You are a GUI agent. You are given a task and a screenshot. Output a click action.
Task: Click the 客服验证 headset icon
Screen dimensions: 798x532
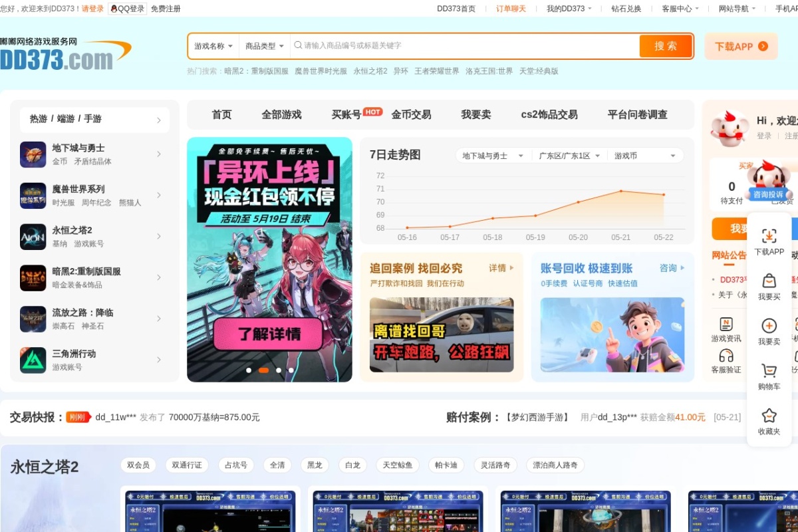[x=726, y=356]
